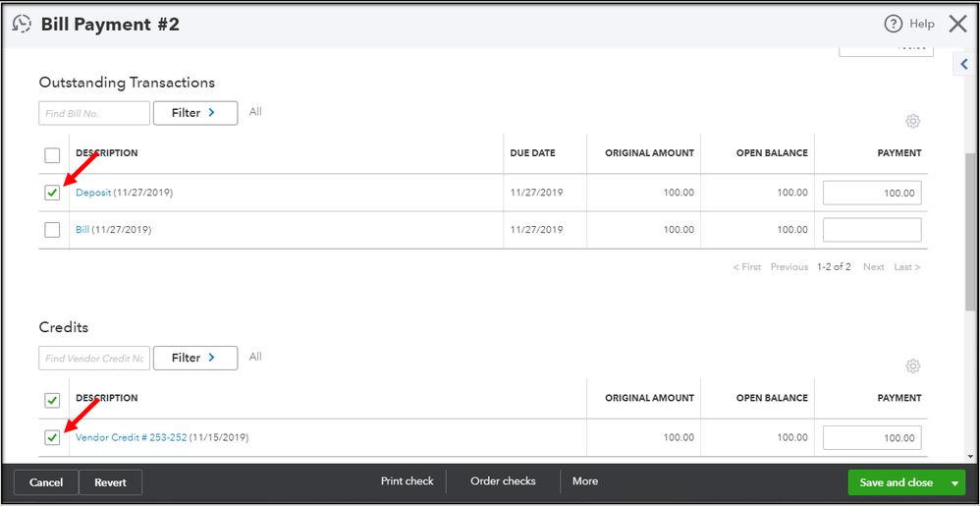Check the Bill (11/27/2019) row checkbox

click(52, 230)
